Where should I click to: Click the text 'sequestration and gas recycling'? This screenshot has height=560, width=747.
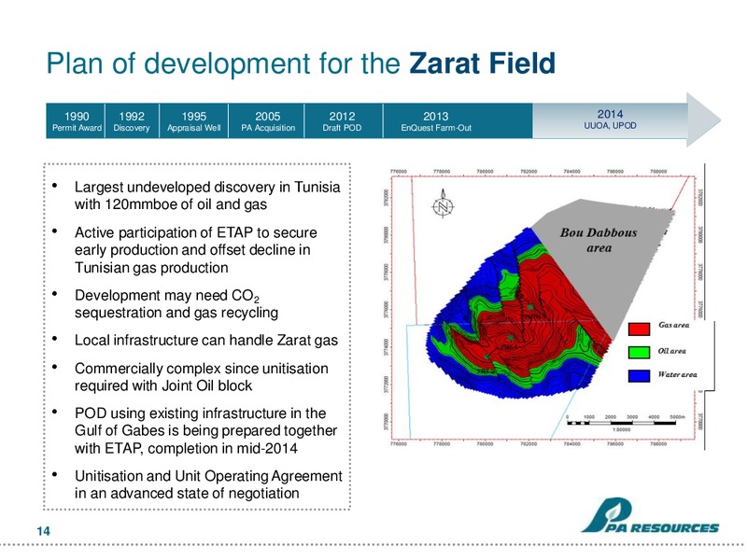(176, 313)
